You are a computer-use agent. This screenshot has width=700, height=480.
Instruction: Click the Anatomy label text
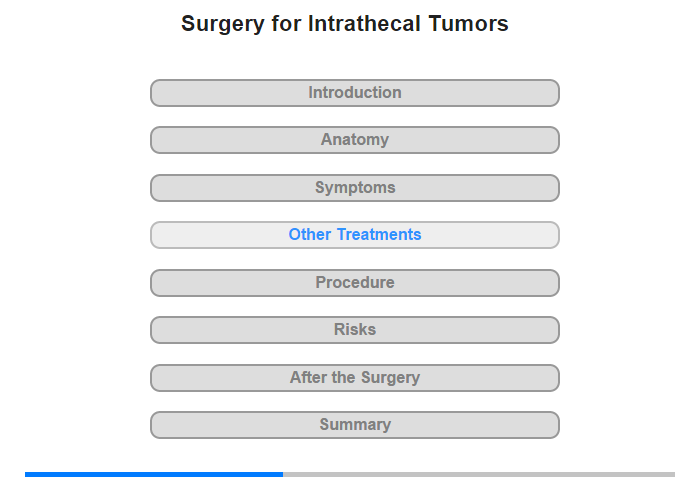tap(355, 140)
